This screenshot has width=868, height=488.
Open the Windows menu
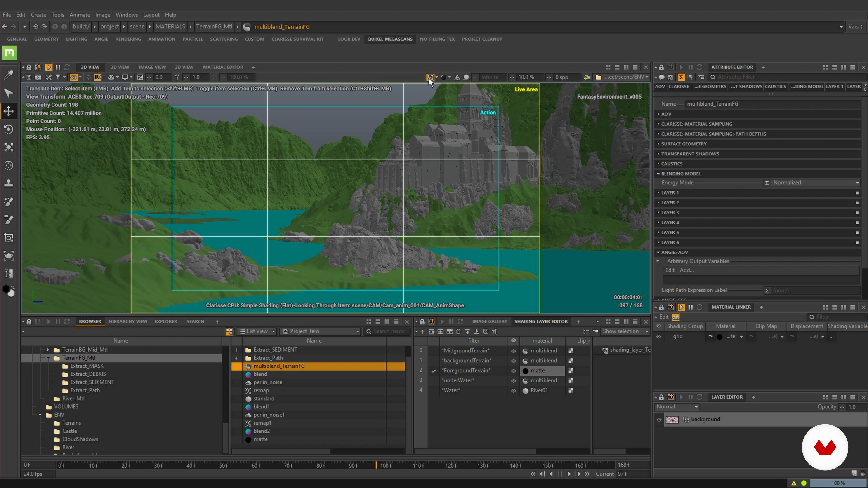click(126, 15)
